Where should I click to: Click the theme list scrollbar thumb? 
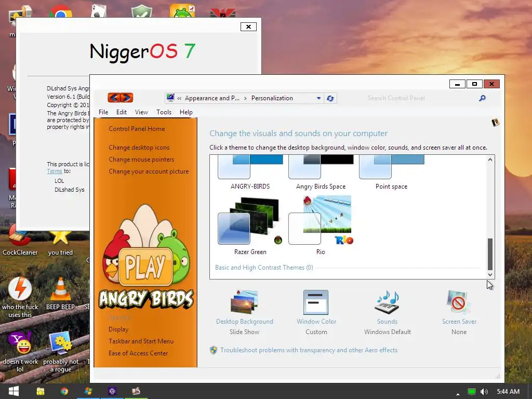coord(490,254)
